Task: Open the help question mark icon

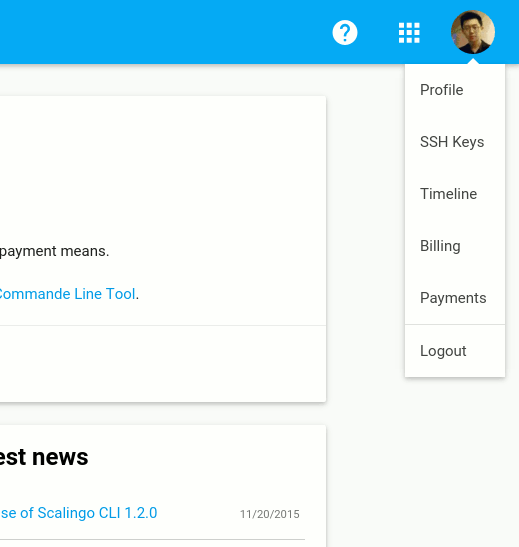Action: pos(345,33)
